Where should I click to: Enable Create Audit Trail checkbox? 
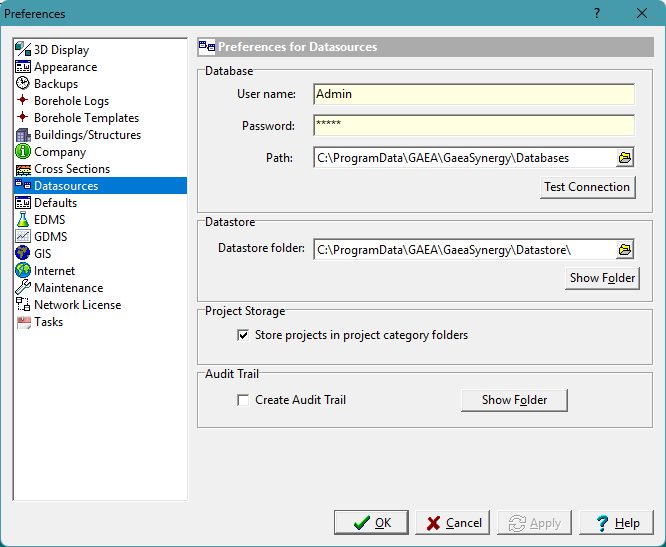pos(243,400)
